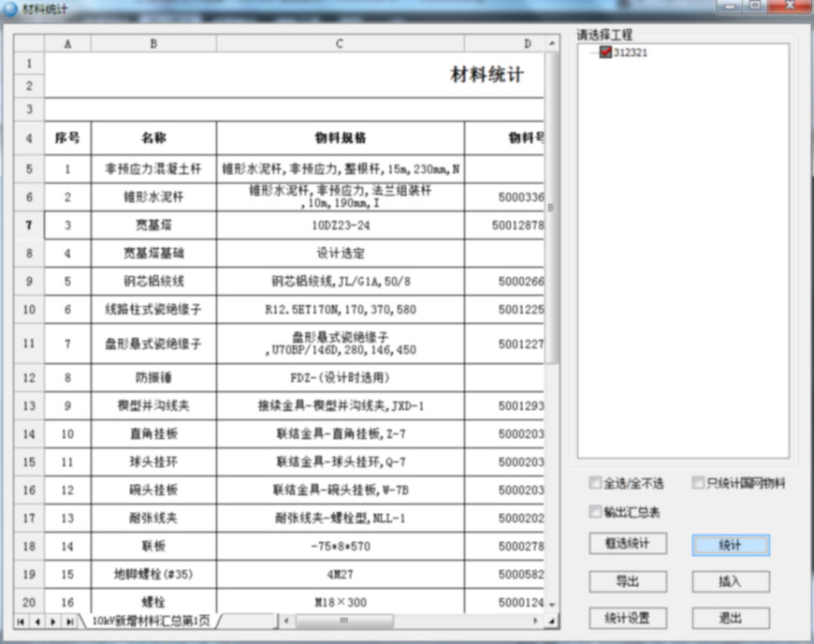Open the 10kV新增材料汇总第1页 sheet tab

click(149, 622)
